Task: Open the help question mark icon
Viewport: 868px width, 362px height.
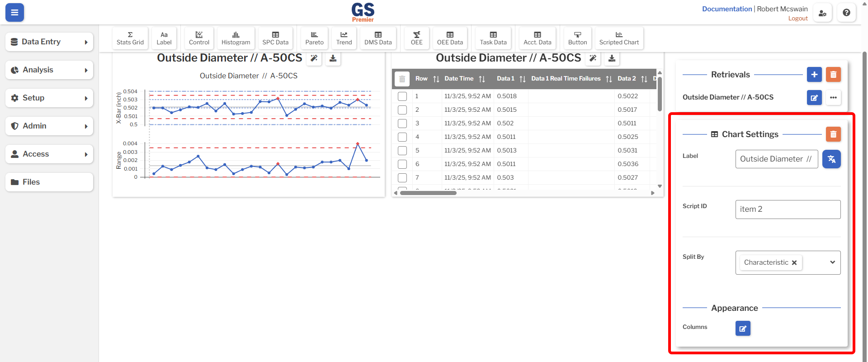Action: point(846,13)
